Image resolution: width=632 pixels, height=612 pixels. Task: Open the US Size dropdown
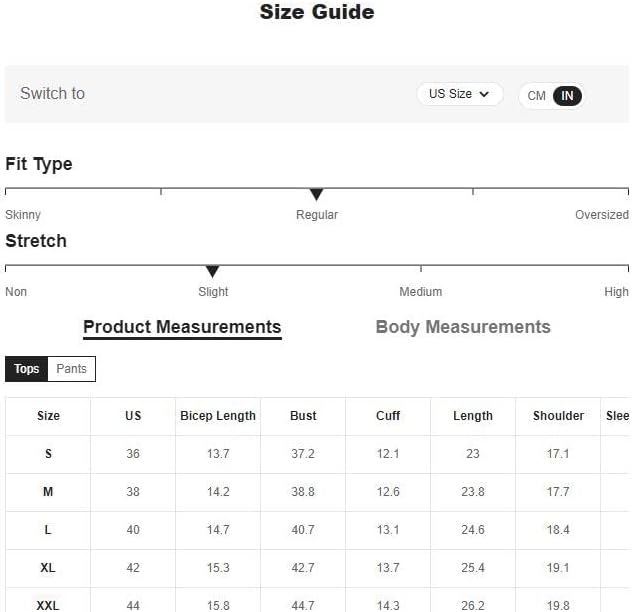point(459,94)
